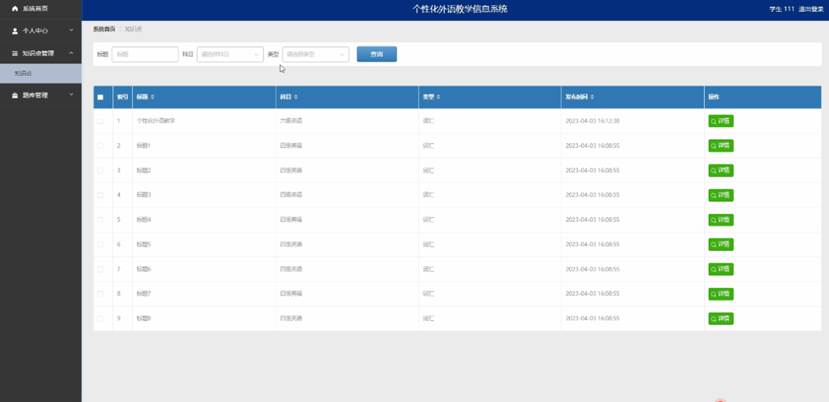
Task: Check the checkbox for row 3
Action: point(100,170)
